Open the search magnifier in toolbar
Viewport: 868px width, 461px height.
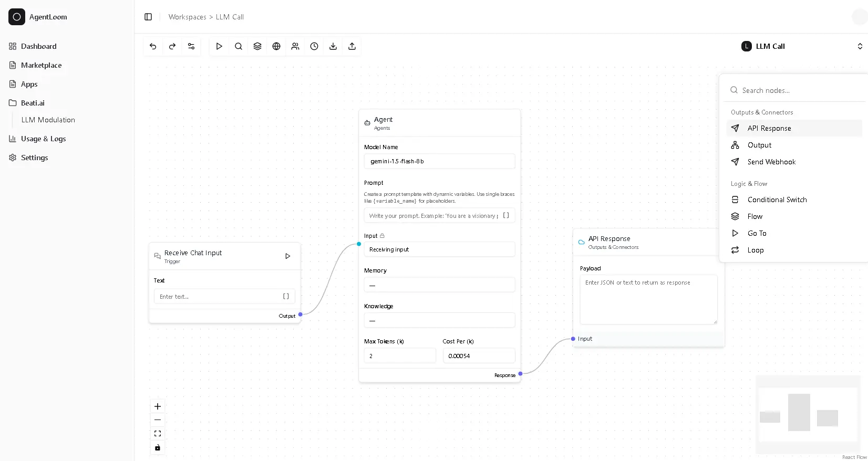(238, 46)
